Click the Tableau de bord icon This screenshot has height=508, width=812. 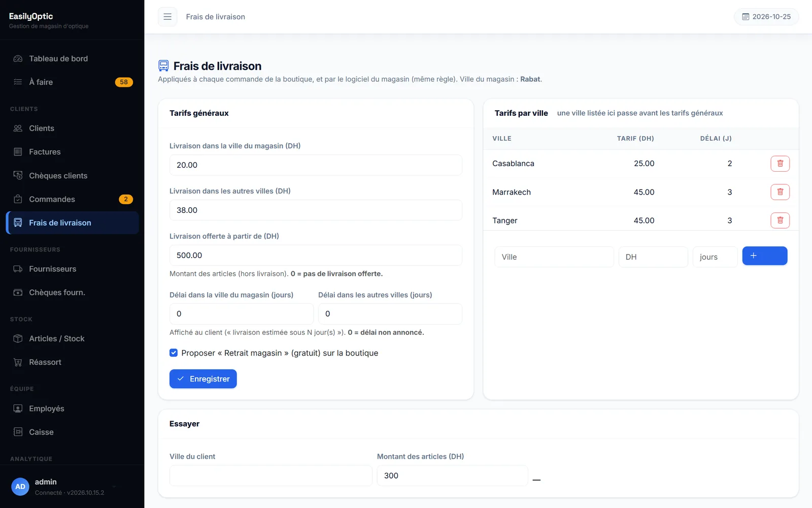[x=18, y=58]
